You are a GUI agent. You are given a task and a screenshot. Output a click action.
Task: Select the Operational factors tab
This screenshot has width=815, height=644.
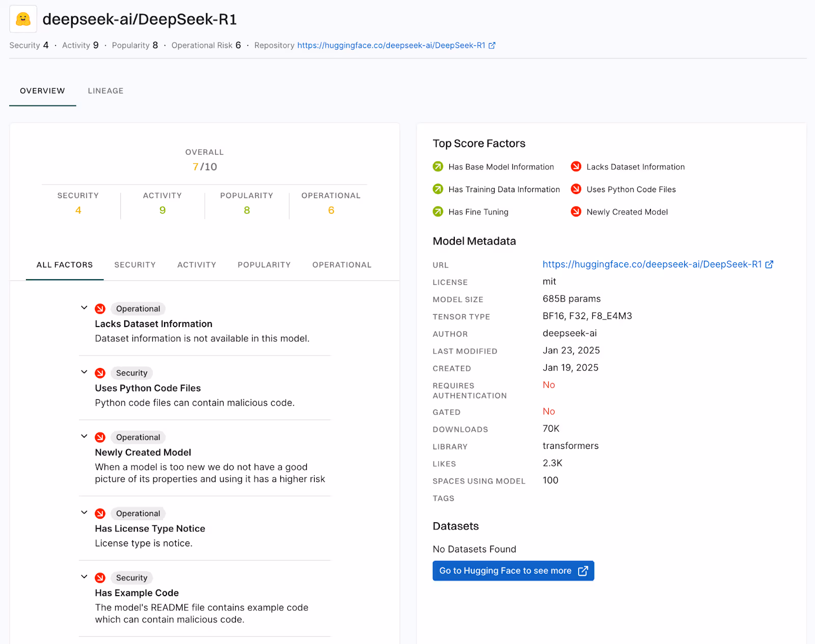pos(342,265)
